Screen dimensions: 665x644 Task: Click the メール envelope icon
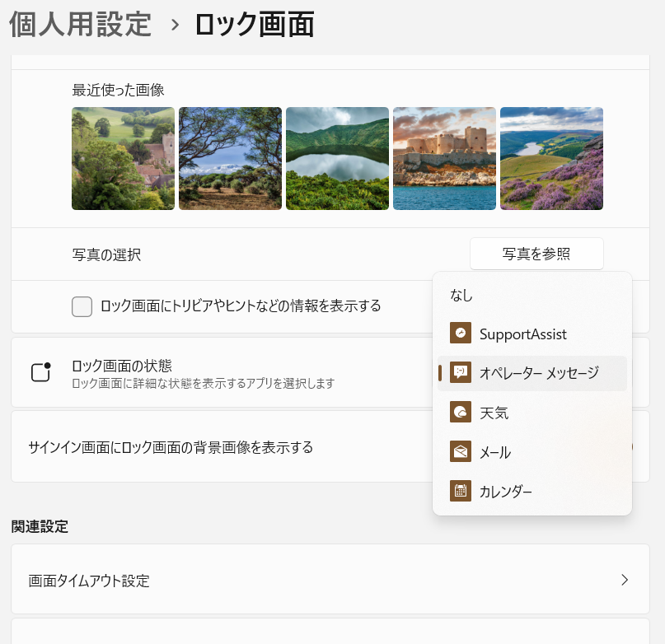click(x=460, y=451)
